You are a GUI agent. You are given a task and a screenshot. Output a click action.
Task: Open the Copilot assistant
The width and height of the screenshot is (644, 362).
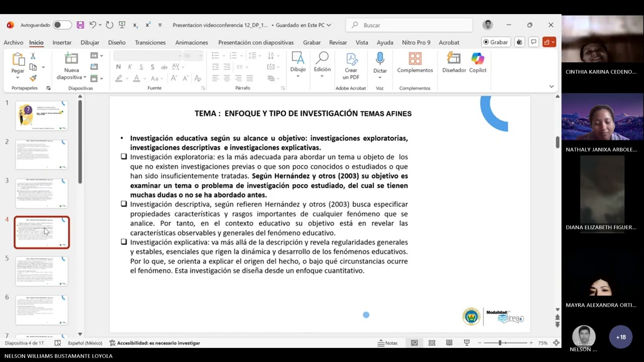(477, 63)
